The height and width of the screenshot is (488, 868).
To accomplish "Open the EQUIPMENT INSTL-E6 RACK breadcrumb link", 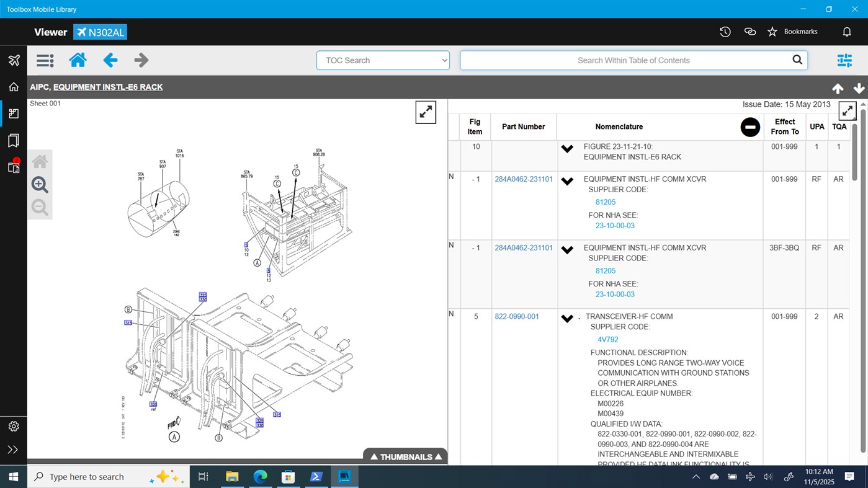I will pos(107,87).
